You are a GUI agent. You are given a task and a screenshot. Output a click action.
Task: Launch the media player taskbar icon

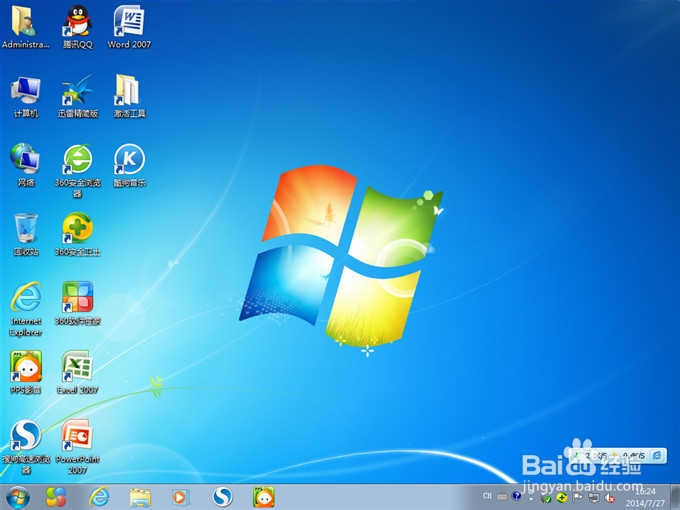[x=180, y=497]
